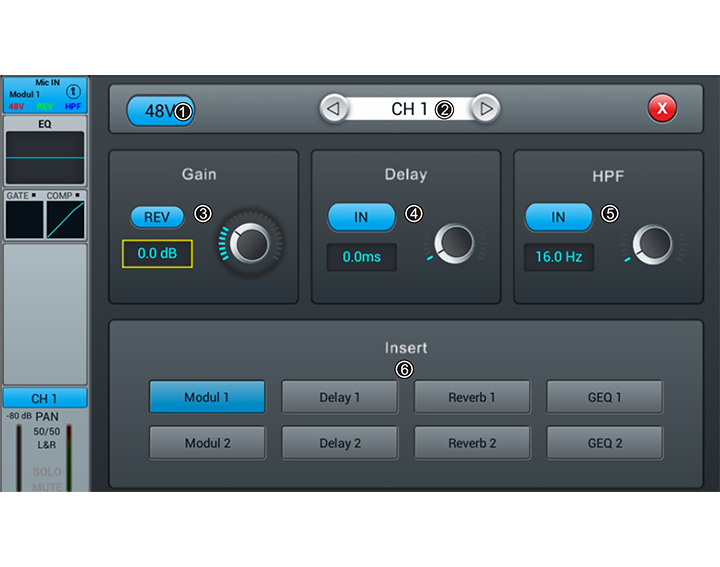Click the Gain knob
This screenshot has width=720, height=567.
click(x=252, y=242)
